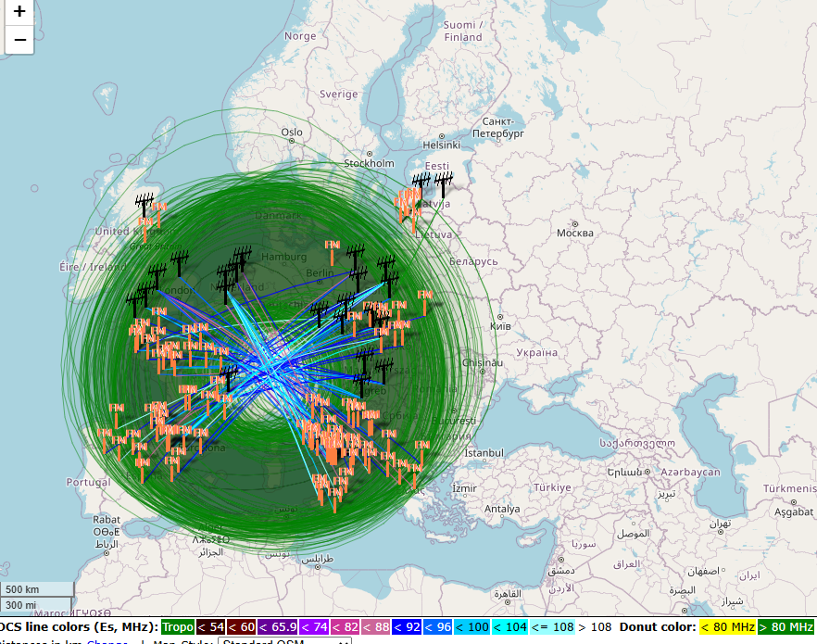
Task: Click the '< 100' light blue legend swatch
Action: 471,626
